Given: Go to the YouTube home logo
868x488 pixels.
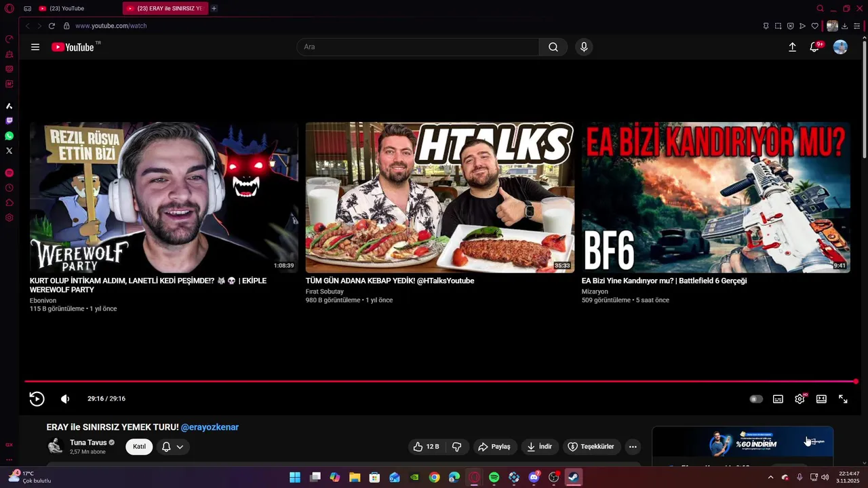Looking at the screenshot, I should (x=73, y=47).
